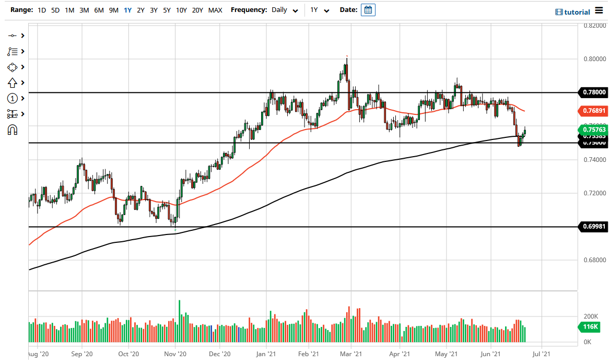Open the hamburger menu

point(600,10)
